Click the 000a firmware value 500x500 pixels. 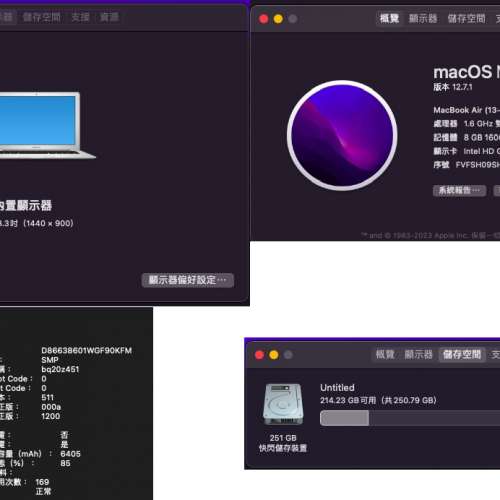[x=51, y=407]
